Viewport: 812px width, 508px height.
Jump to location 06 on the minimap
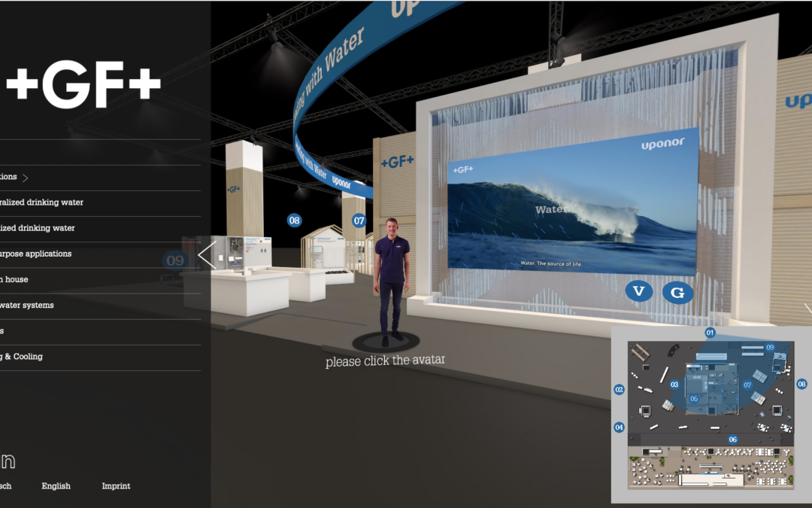[732, 440]
